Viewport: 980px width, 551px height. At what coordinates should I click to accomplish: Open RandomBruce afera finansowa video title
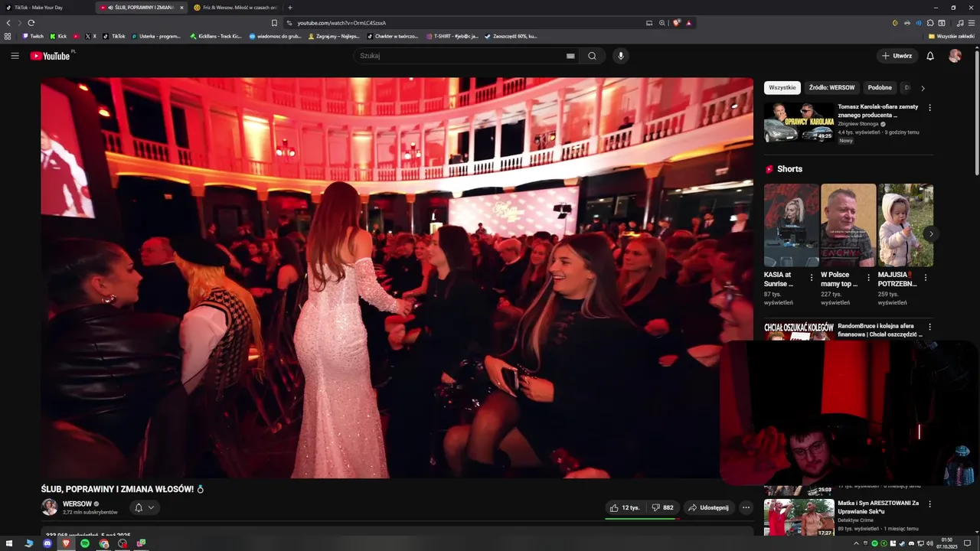tap(880, 330)
